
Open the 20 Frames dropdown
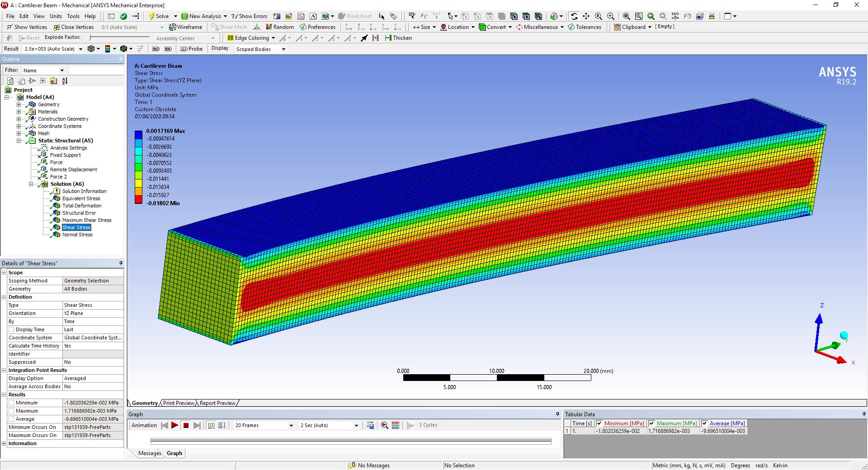pyautogui.click(x=291, y=425)
